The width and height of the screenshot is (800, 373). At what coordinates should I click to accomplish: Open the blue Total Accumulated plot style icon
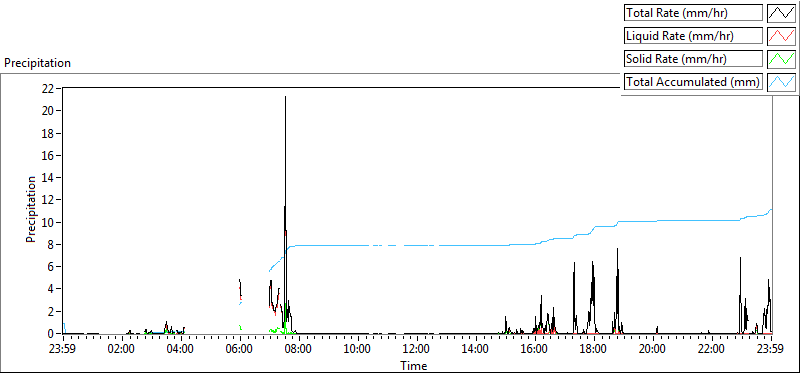pos(782,82)
